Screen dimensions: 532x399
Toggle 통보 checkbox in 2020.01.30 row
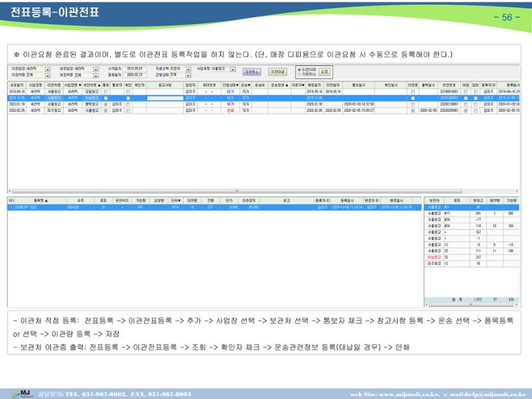pyautogui.click(x=106, y=104)
